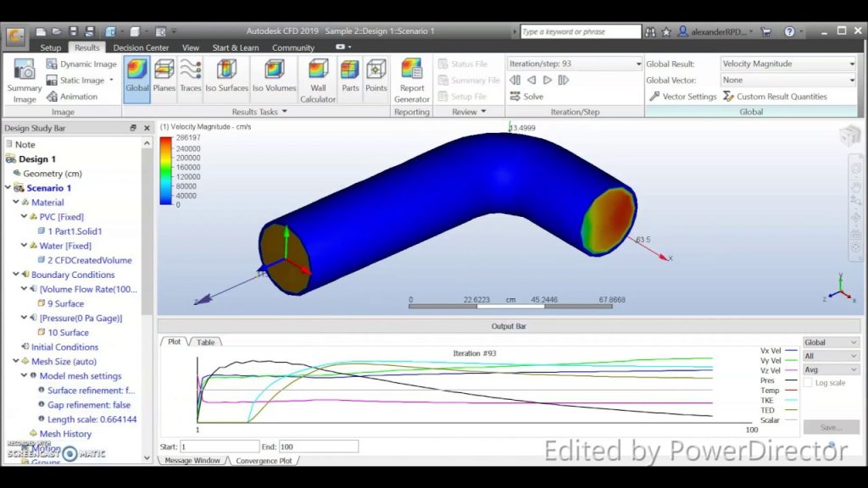Click the binoculars search icon

650,32
